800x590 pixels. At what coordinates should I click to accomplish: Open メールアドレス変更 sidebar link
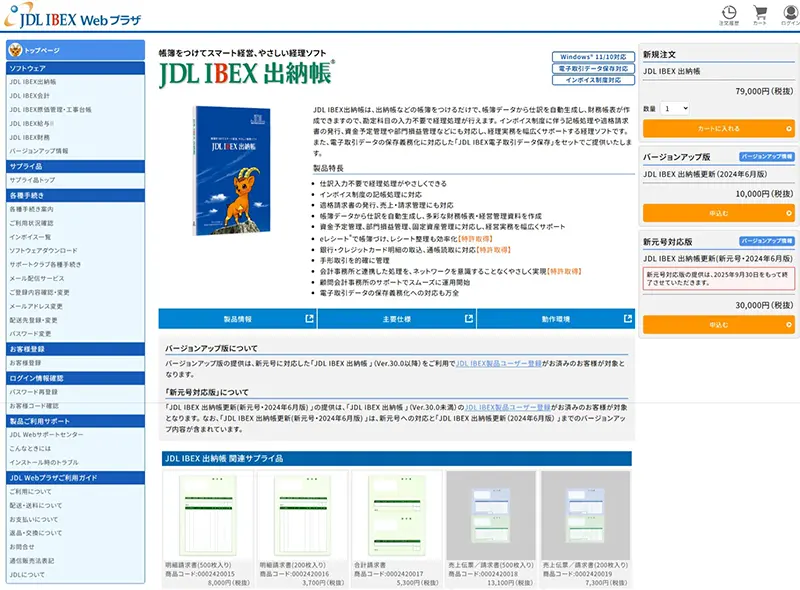(x=36, y=306)
